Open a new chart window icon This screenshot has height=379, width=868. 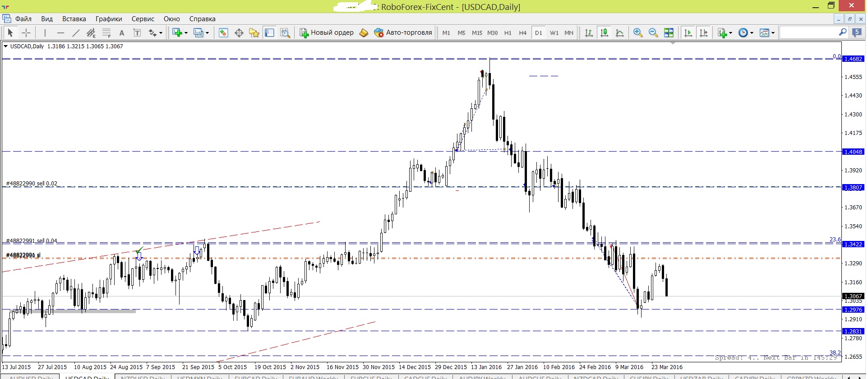point(177,32)
